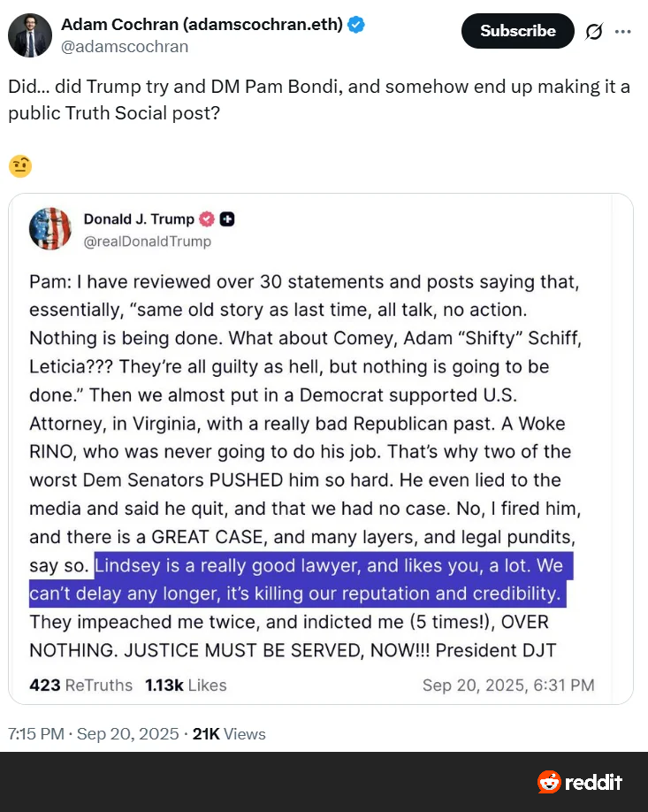
Task: Click the red verified badge beside Trump
Action: pyautogui.click(x=207, y=219)
